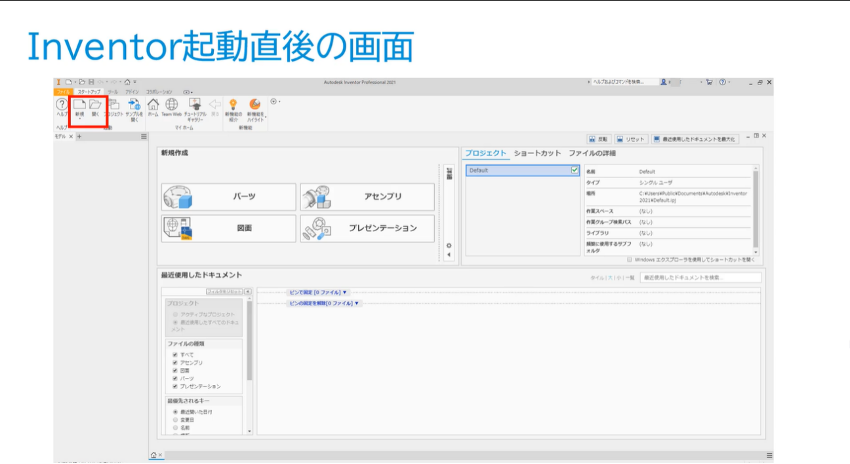Expand the ピンの固定を解除 [0 ファイル] section
This screenshot has width=850, height=464.
(323, 302)
